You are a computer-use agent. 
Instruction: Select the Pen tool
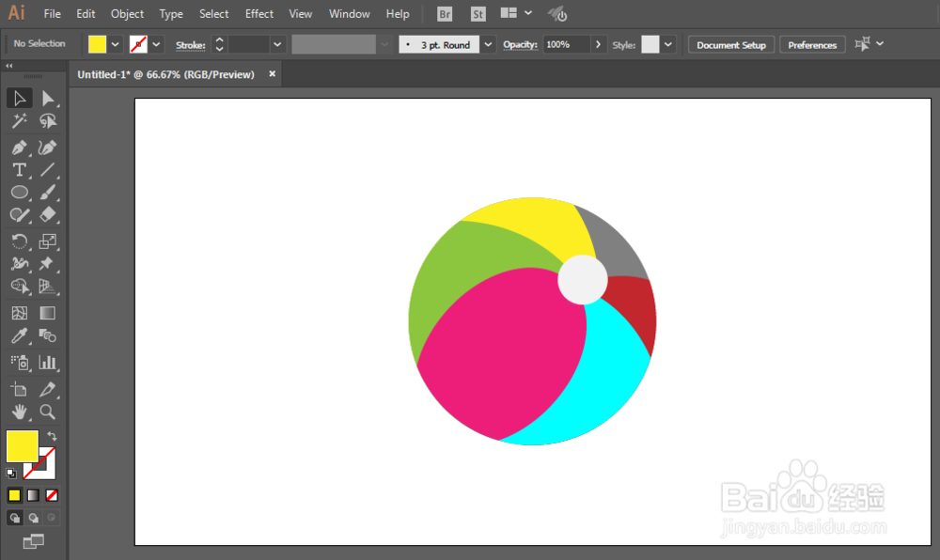tap(19, 148)
